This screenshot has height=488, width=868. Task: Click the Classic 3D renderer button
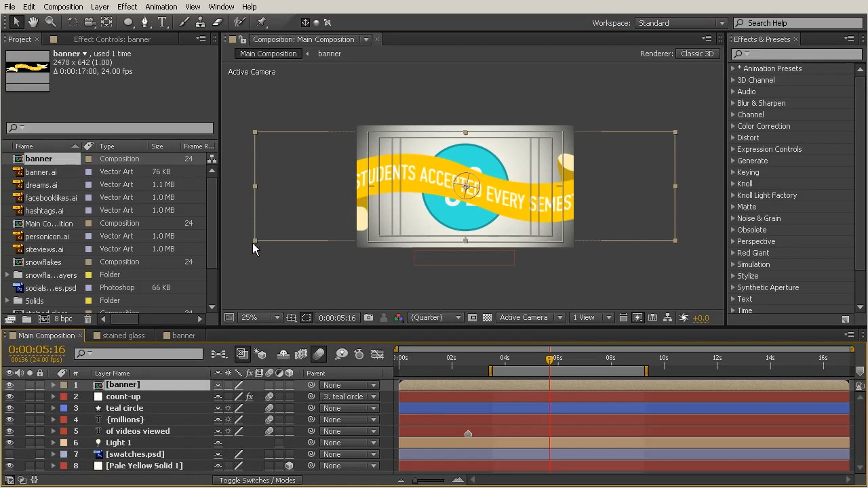[x=697, y=54]
